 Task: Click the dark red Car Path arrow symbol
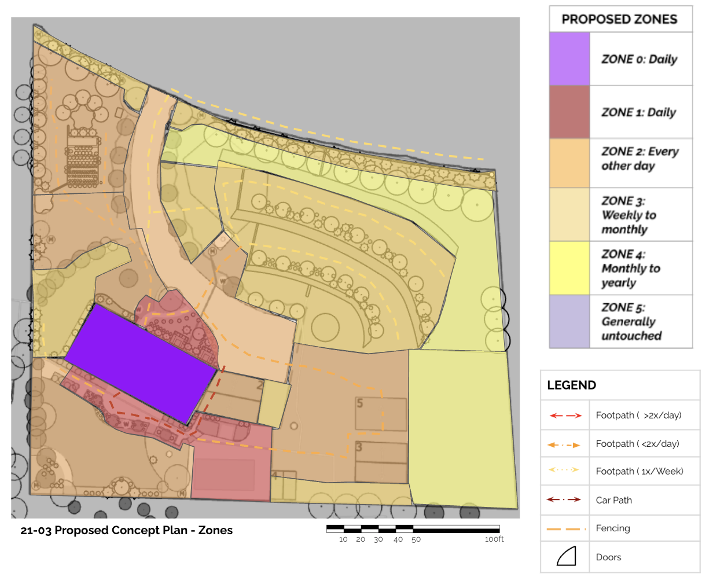pyautogui.click(x=565, y=499)
